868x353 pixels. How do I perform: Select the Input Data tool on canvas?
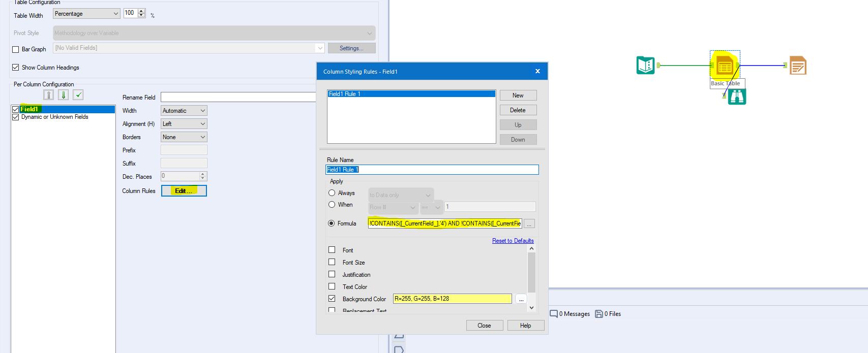coord(645,65)
